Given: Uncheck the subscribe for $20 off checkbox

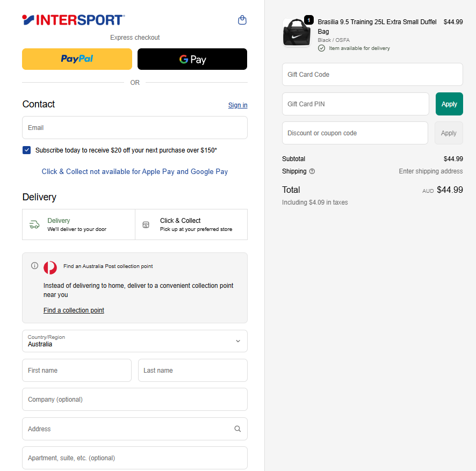Looking at the screenshot, I should pos(27,150).
